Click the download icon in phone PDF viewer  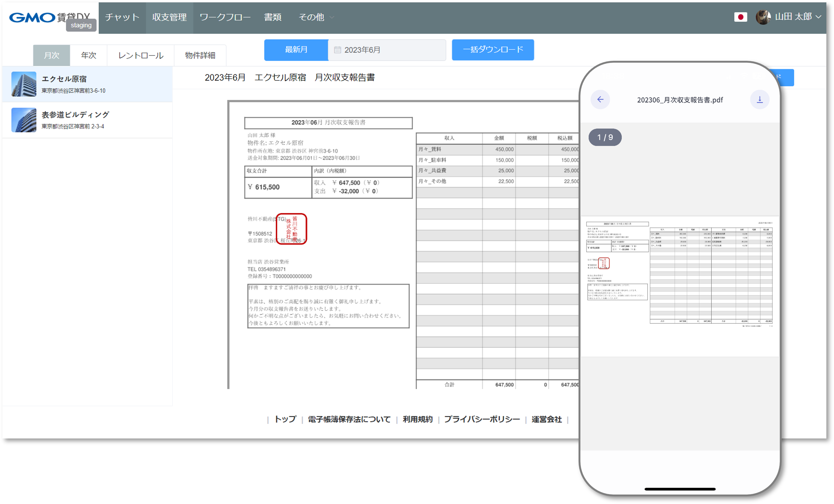(760, 99)
